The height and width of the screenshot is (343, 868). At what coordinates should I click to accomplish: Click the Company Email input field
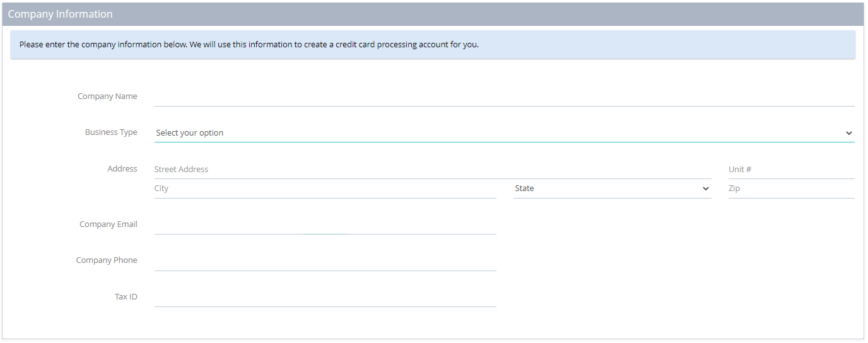(325, 225)
